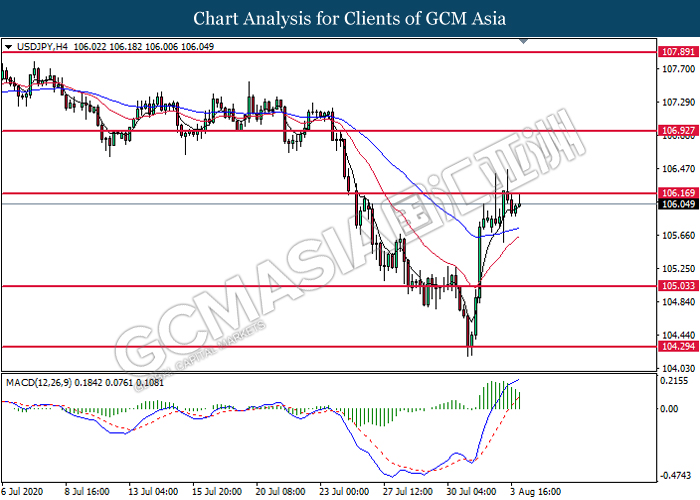Click the MACD(12,26,9) indicator label
The image size is (700, 500).
(38, 383)
